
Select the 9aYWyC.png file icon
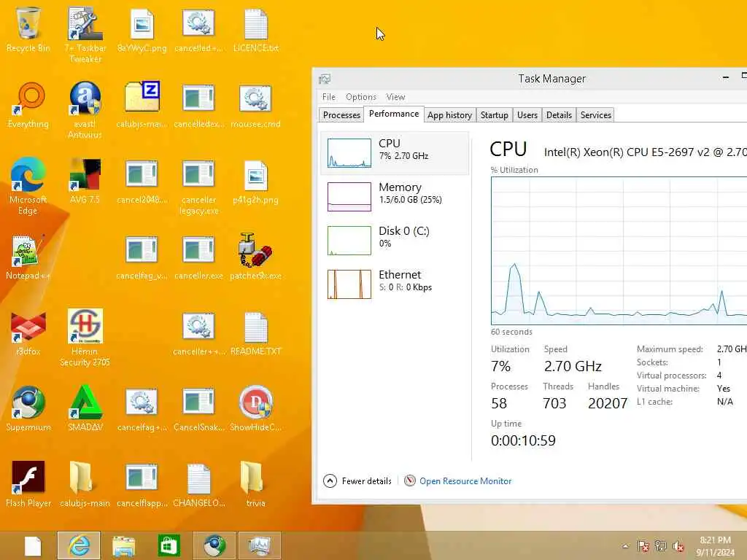142,29
